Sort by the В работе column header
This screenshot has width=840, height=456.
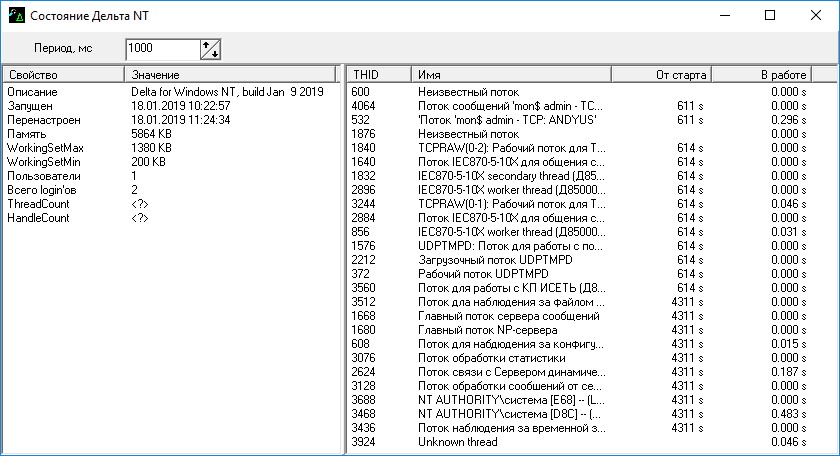[x=760, y=75]
